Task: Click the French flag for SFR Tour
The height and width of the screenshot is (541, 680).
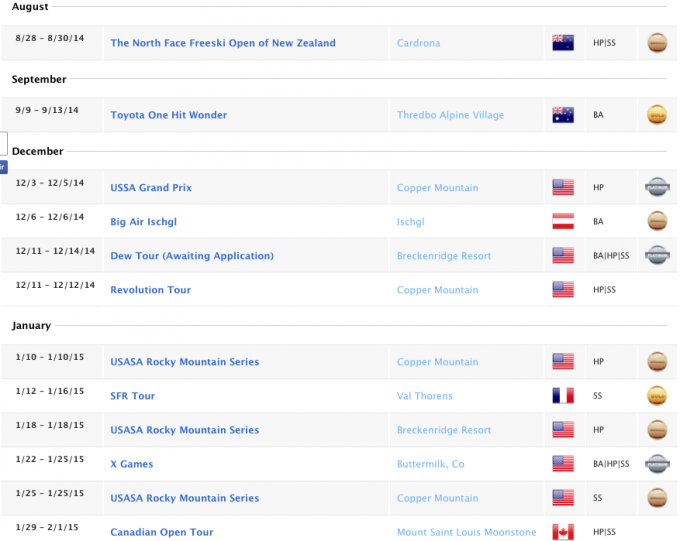Action: [x=563, y=396]
